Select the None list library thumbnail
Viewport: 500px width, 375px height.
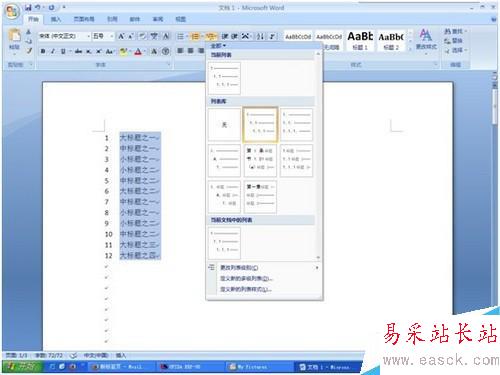coord(224,125)
